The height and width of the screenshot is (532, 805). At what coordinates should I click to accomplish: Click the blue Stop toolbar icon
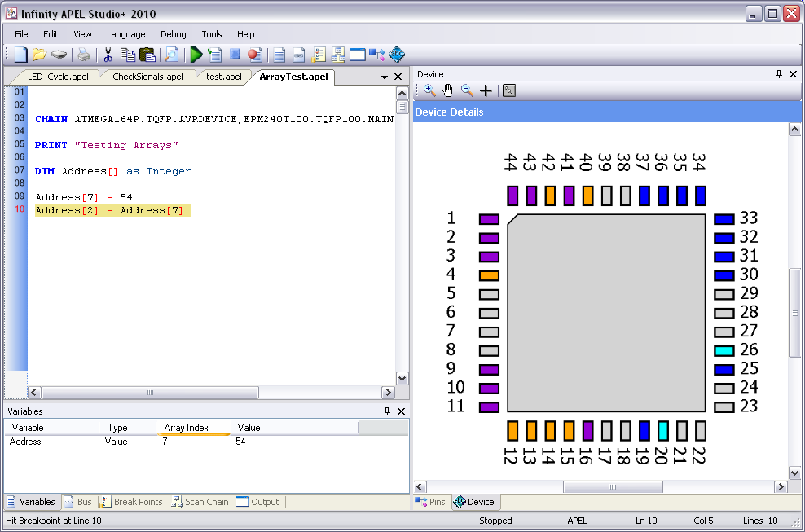pyautogui.click(x=235, y=55)
